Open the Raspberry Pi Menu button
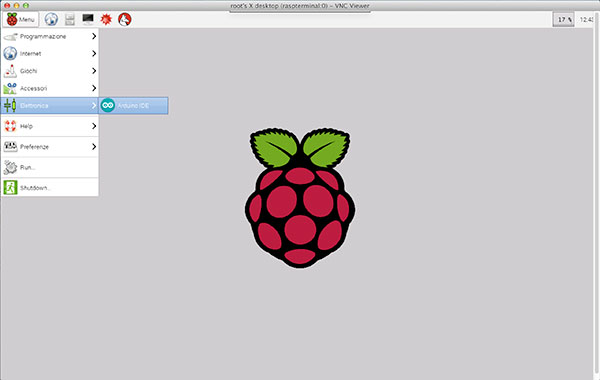This screenshot has height=380, width=600. pyautogui.click(x=21, y=19)
